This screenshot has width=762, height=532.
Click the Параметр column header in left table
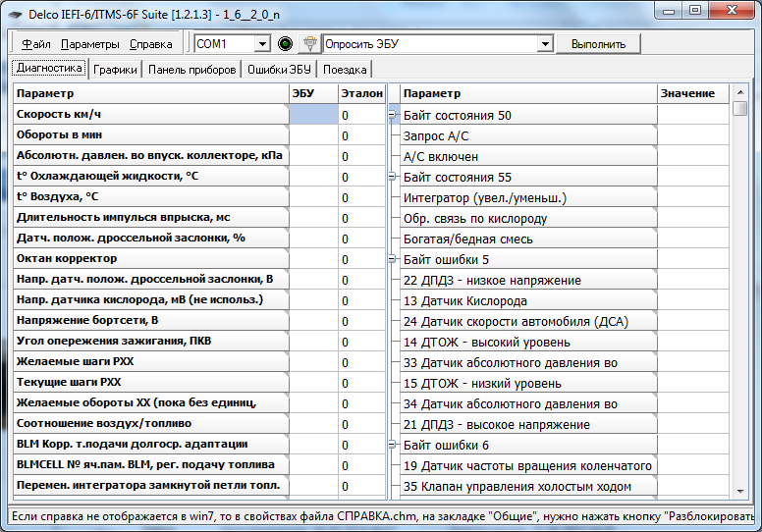[151, 93]
